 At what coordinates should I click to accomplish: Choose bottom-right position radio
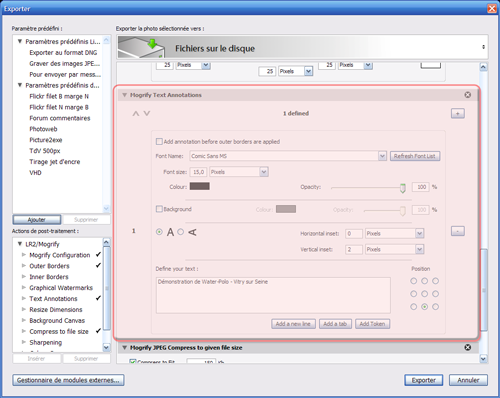click(x=435, y=307)
